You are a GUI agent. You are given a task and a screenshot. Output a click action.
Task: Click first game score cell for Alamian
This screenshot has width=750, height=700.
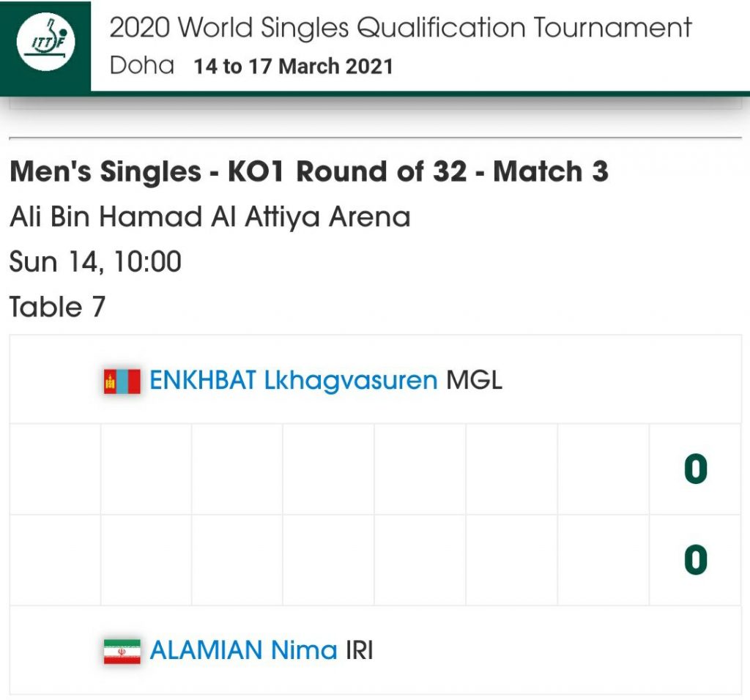pos(55,560)
